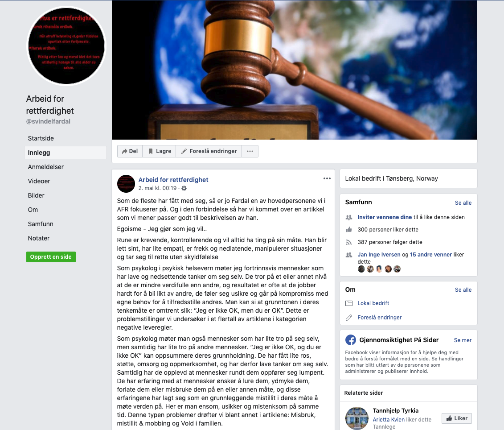Click Se mer in Gjennomsiktighet På Sider

click(463, 340)
